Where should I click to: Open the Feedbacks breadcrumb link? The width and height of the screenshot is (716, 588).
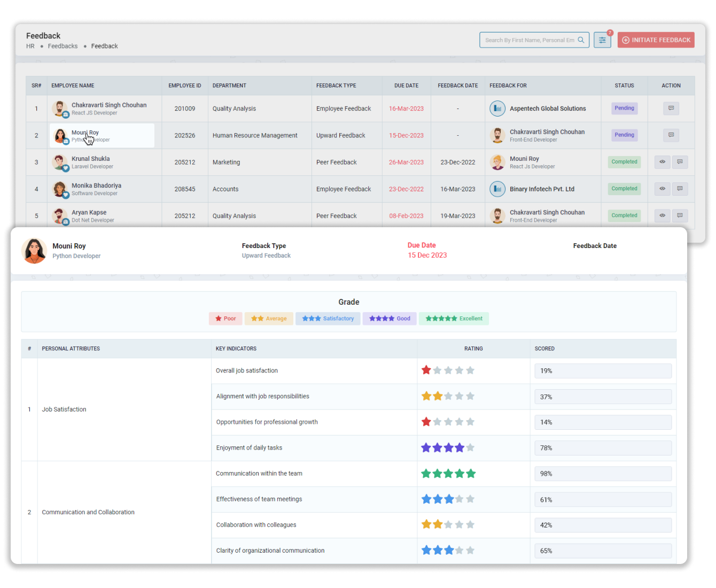tap(63, 46)
